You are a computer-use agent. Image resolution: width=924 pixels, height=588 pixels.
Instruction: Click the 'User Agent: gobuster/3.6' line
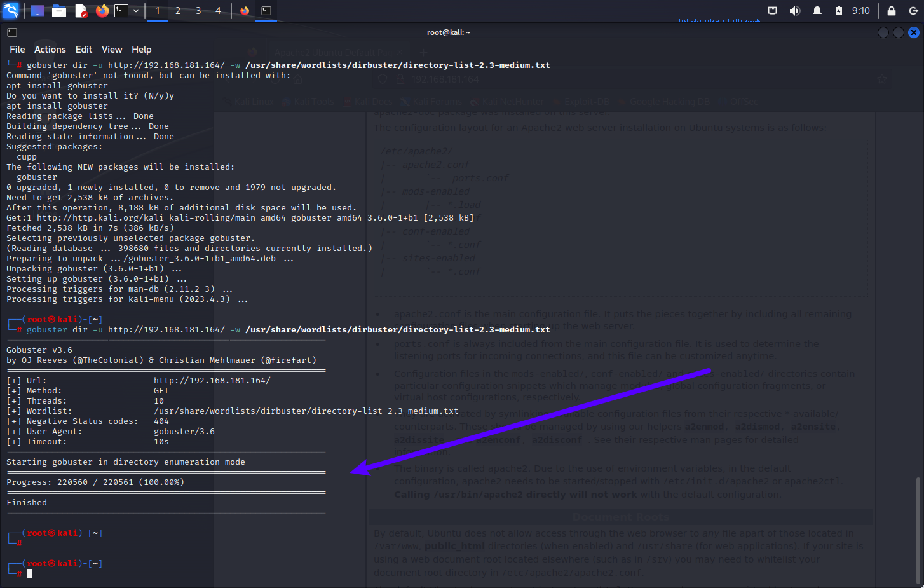[x=111, y=432]
